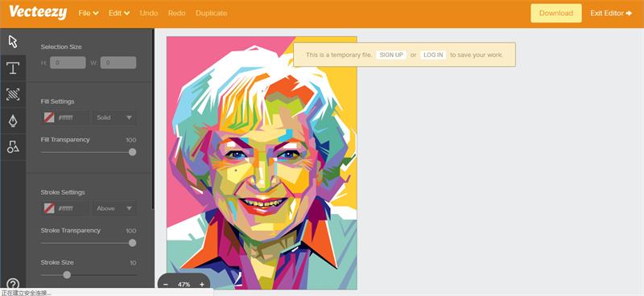The width and height of the screenshot is (644, 296).
Task: Open the File menu
Action: pos(89,13)
